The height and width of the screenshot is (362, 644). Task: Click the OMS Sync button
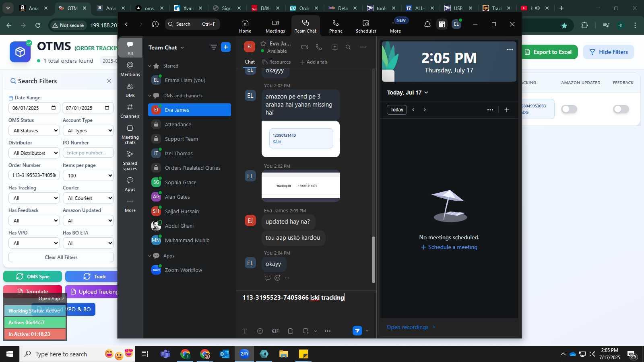coord(33,277)
